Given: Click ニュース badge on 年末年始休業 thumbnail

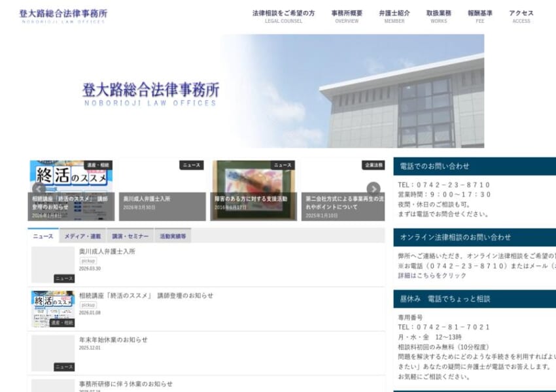Looking at the screenshot, I should (64, 367).
